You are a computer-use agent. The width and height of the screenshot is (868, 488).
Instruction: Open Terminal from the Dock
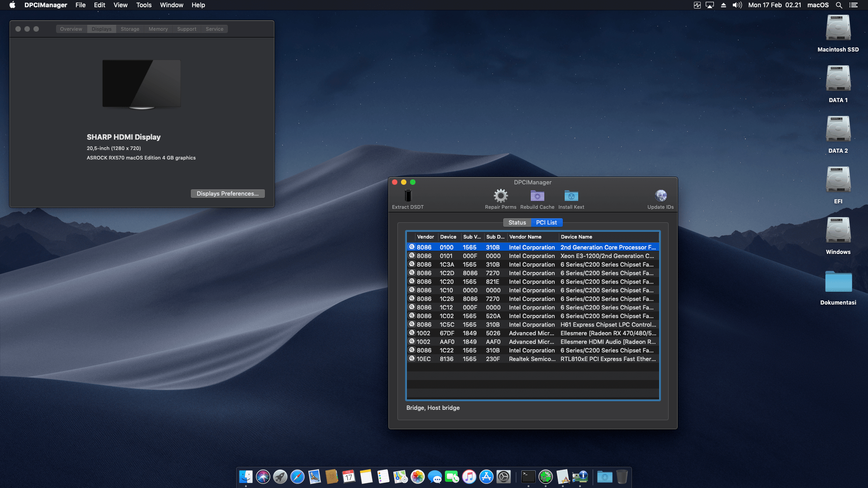(528, 477)
